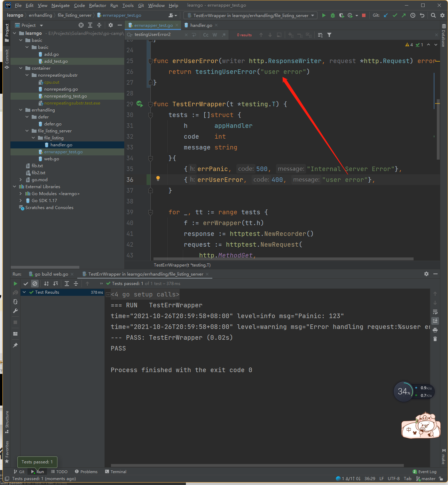Screen dimensions: 448x485
Task: Toggle the match case Cc search option
Action: [x=206, y=35]
